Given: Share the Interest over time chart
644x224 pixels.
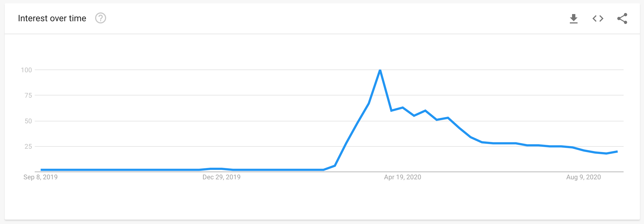Looking at the screenshot, I should pyautogui.click(x=622, y=18).
